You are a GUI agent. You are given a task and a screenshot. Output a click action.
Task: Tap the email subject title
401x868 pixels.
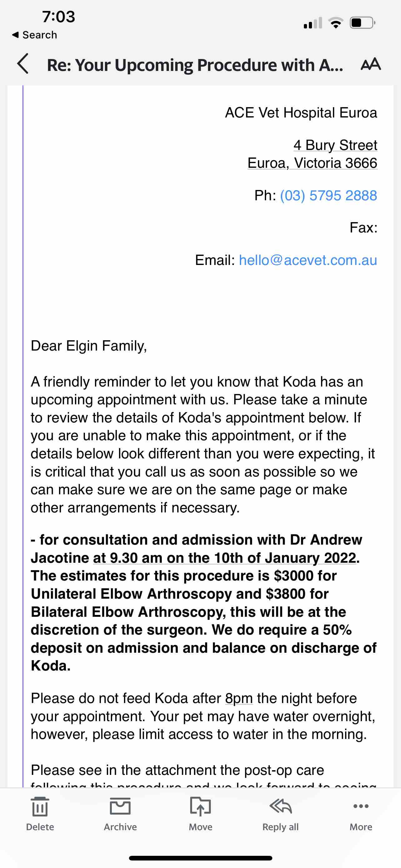click(195, 65)
